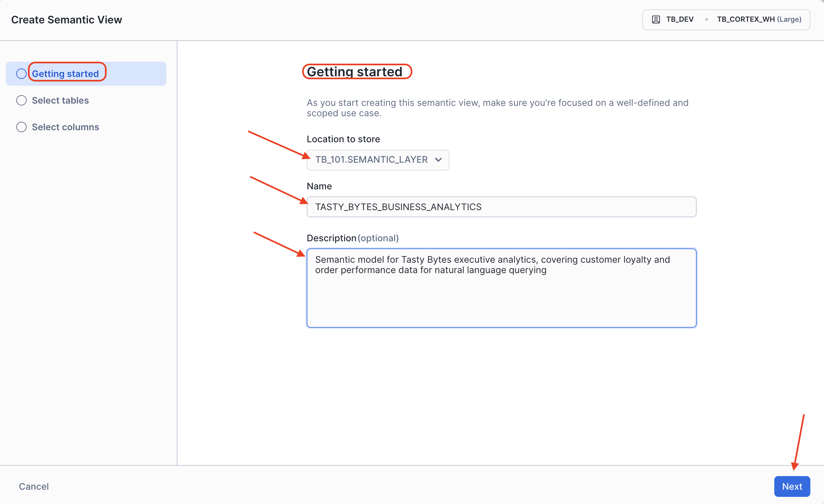Open the TB_101.SEMANTIC_LAYER location dropdown

coord(371,160)
